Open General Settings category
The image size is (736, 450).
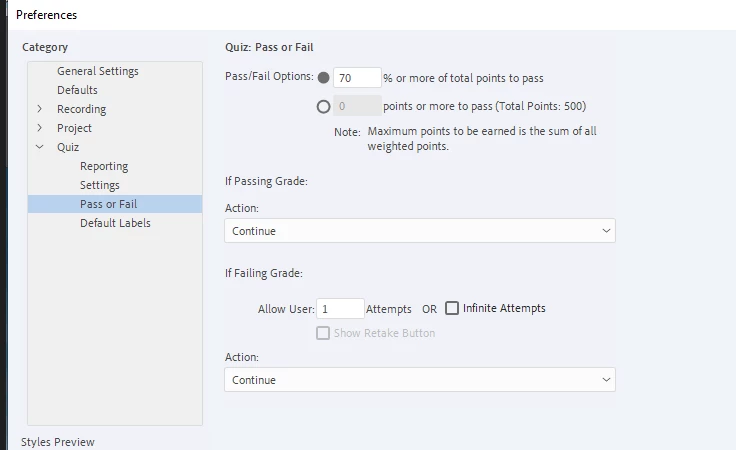(97, 71)
